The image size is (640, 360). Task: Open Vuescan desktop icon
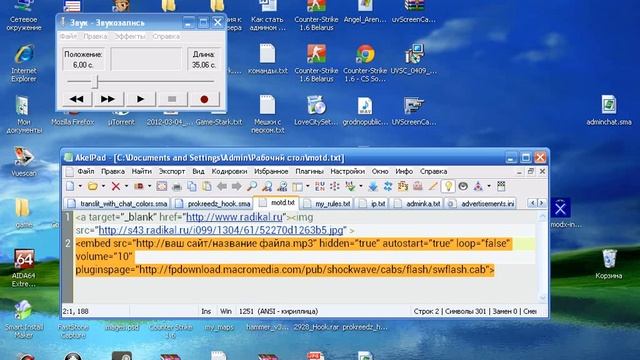coord(24,161)
